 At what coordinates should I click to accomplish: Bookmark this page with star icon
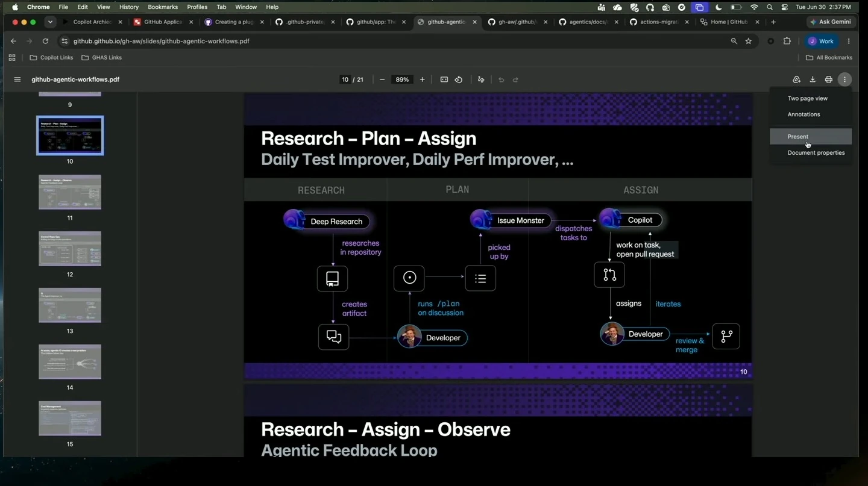[749, 41]
